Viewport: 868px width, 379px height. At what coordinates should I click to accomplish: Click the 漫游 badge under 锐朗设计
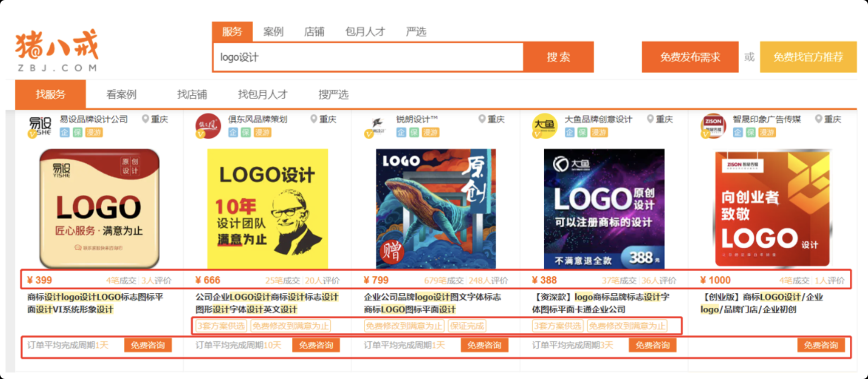click(431, 132)
